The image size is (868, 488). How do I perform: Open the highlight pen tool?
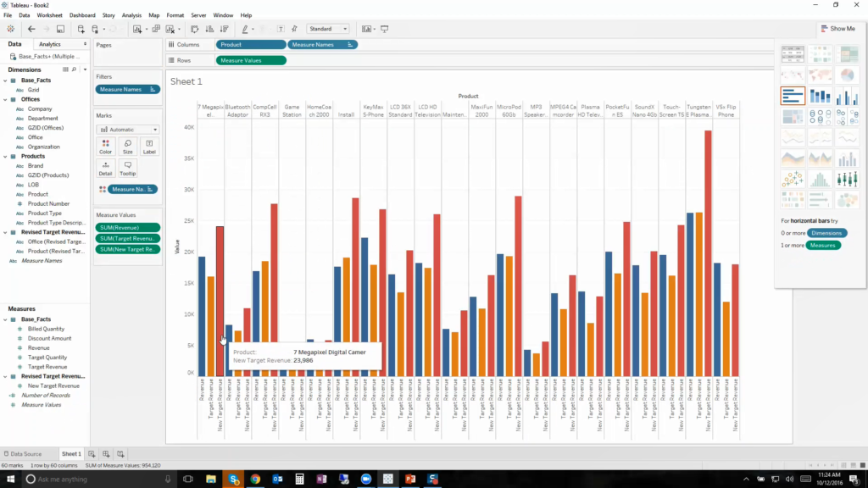(x=245, y=29)
